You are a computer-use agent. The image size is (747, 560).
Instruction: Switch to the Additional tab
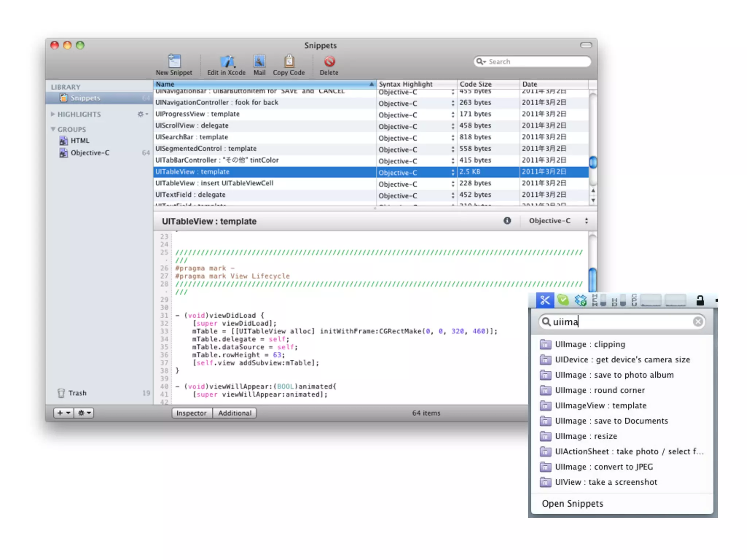coord(235,413)
